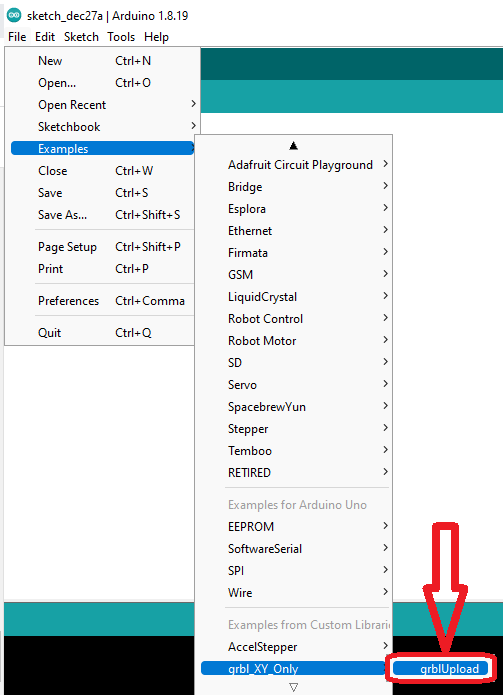Expand the Robot Motor examples submenu
Screen dimensions: 503x695
click(x=295, y=341)
